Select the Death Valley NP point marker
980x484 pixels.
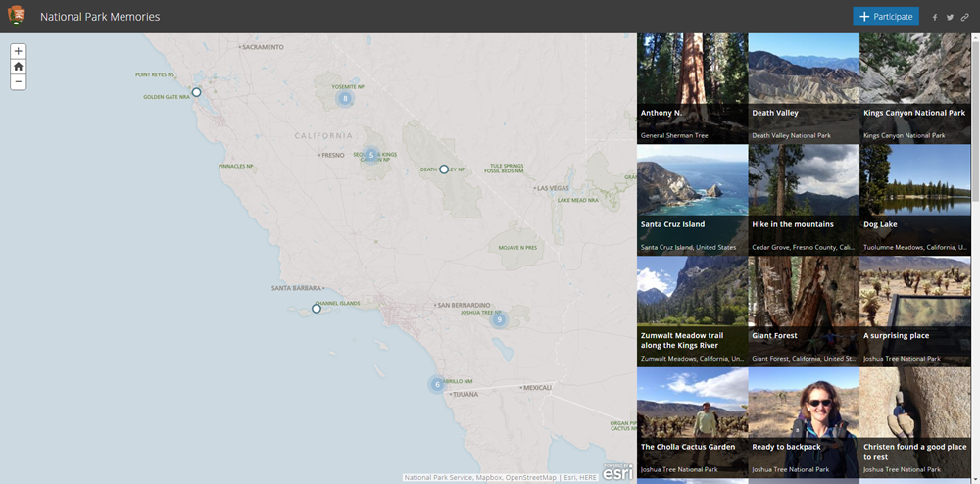[x=444, y=169]
